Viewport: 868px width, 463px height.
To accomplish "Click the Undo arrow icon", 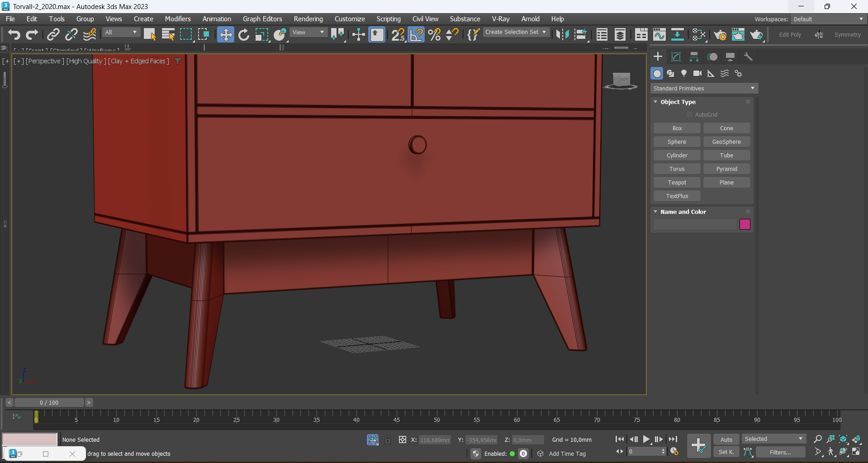I will pos(14,35).
